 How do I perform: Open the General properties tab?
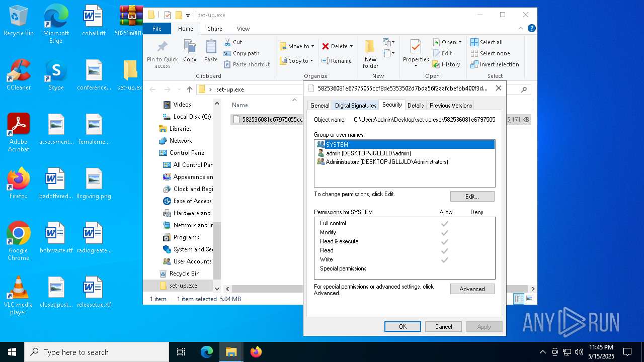(319, 106)
